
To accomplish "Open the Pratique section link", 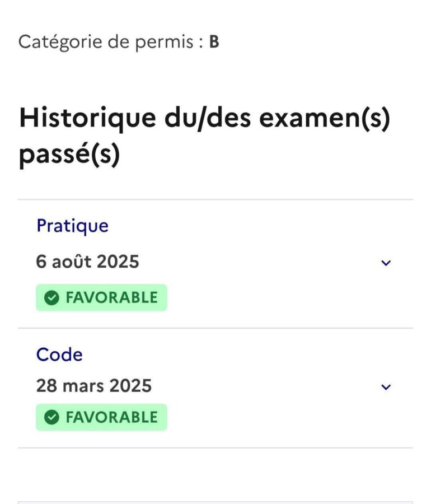I will [72, 226].
